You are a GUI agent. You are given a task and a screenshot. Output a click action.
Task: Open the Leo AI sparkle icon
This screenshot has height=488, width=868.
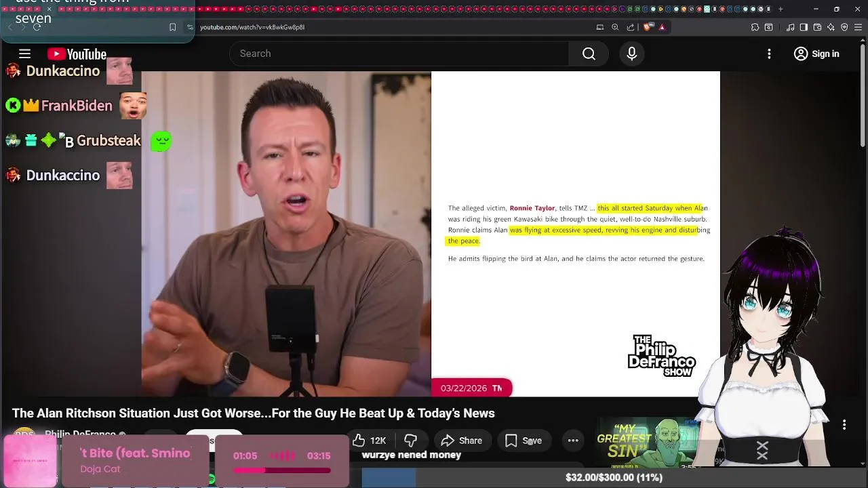831,27
